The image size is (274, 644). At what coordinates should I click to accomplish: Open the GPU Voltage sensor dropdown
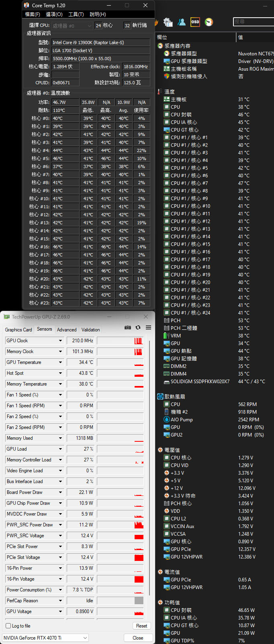point(60,611)
